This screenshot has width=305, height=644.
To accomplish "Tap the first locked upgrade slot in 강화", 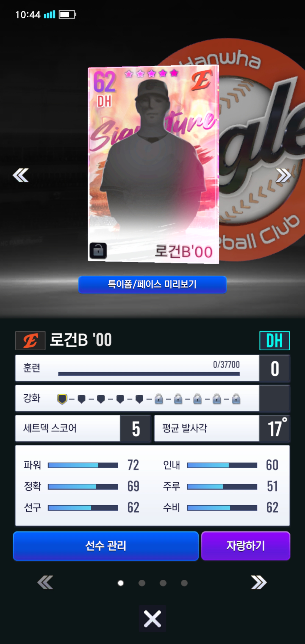I will pos(159,399).
